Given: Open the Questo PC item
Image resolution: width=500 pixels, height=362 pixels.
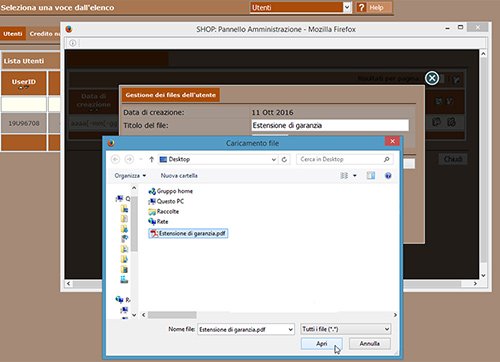Looking at the screenshot, I should [x=166, y=201].
